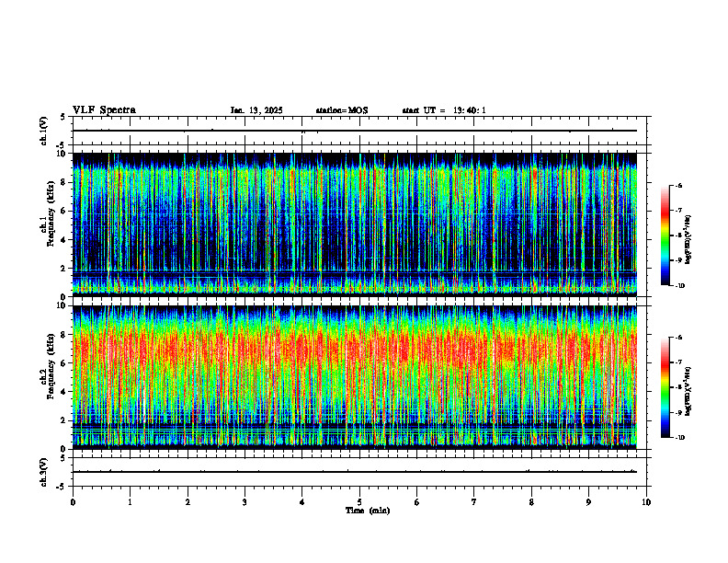Viewport: 728px width, 563px height.
Task: Click the ch.1(V) axis "5" tick label
Action: (x=63, y=117)
